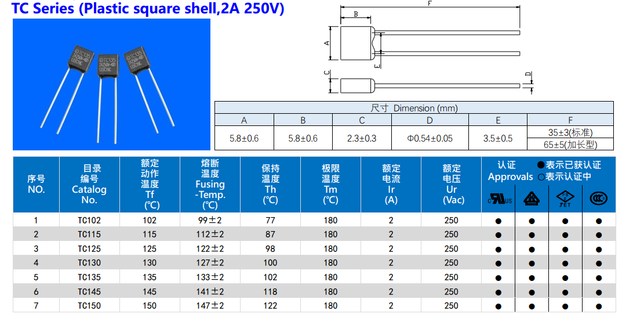Click the hollow-circle 'pending' legend symbol

(541, 177)
